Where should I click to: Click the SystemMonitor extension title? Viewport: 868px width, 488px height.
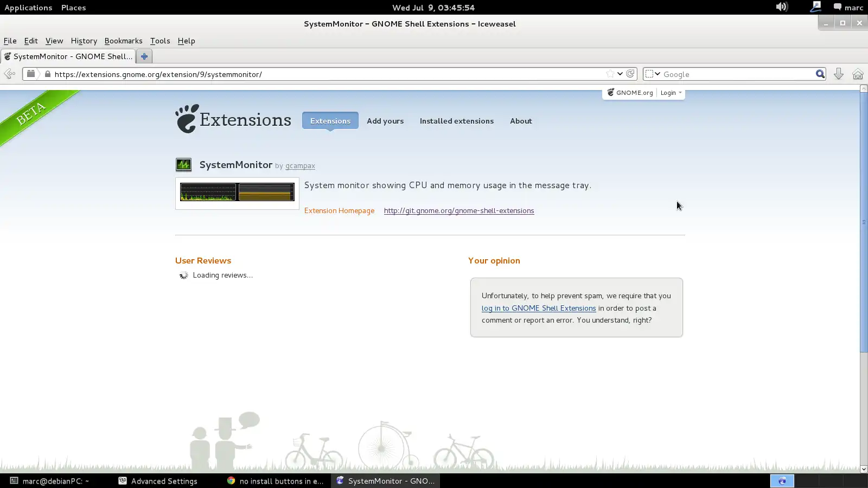pos(235,165)
